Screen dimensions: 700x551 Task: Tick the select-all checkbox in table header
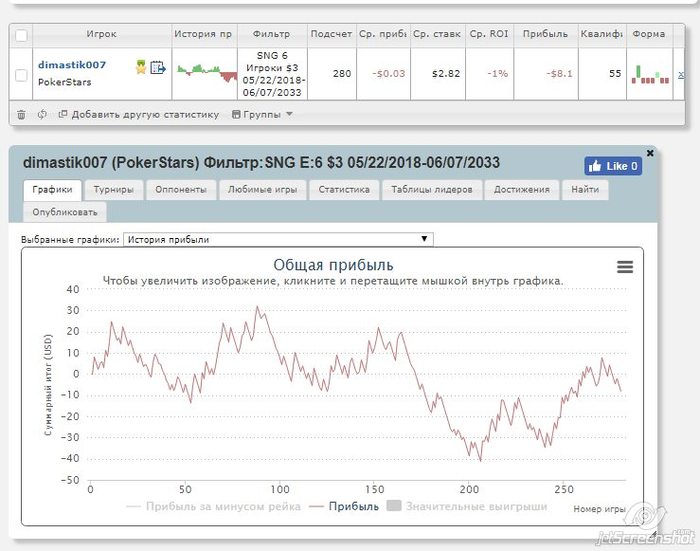click(x=21, y=35)
